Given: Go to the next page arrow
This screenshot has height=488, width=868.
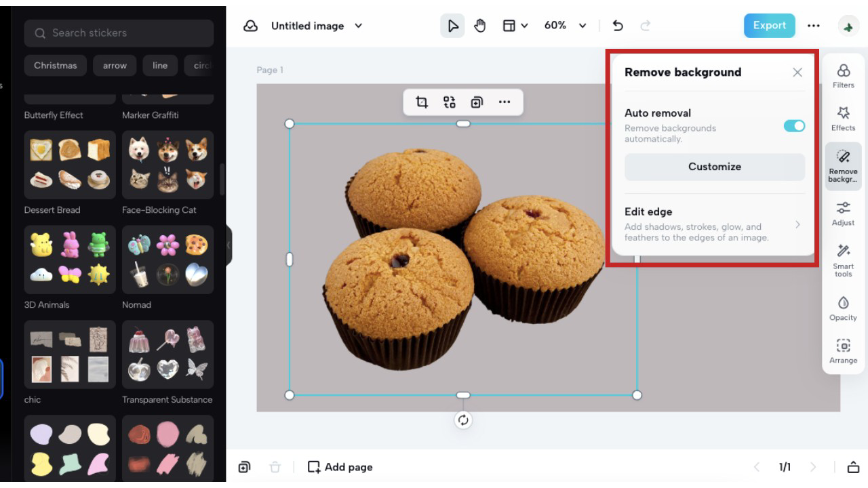Looking at the screenshot, I should pos(813,467).
